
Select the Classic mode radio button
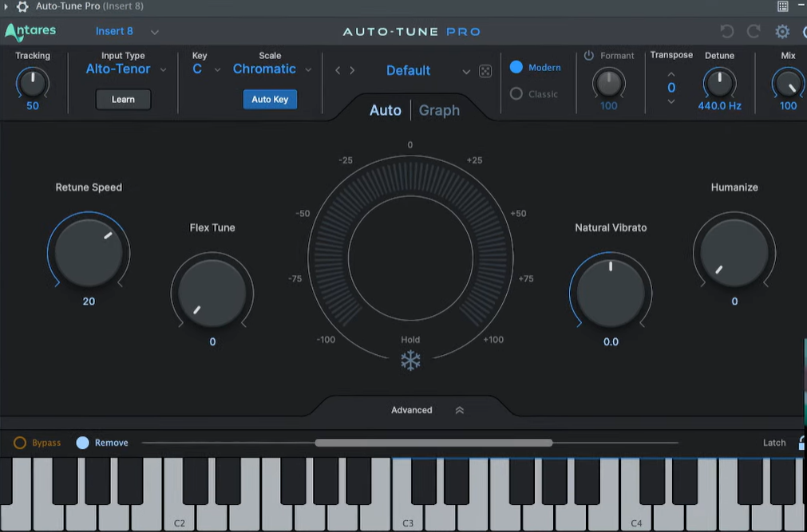pos(516,94)
